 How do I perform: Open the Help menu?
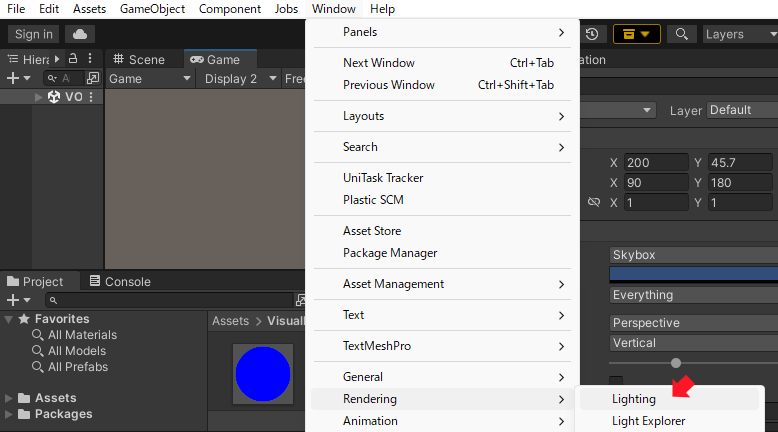[383, 9]
